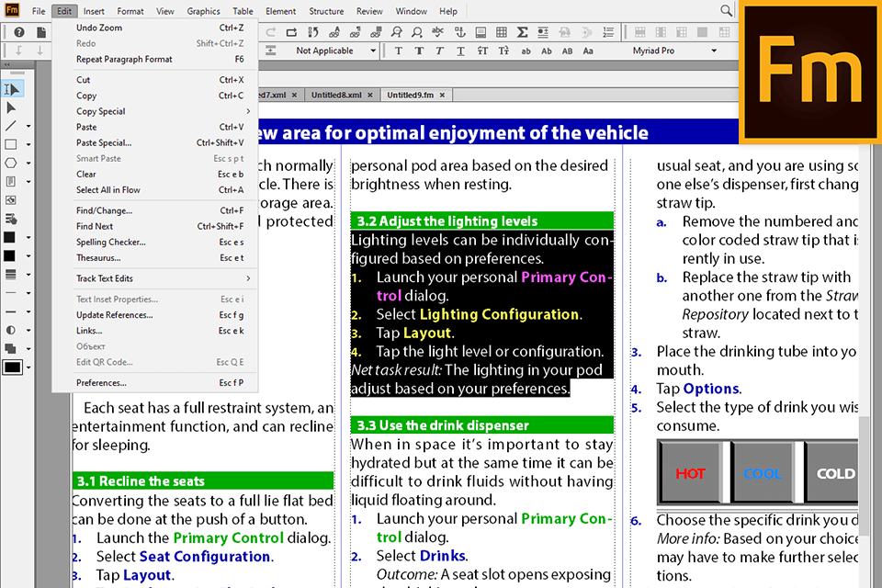This screenshot has height=588, width=882.
Task: Open the Structure menu
Action: click(325, 11)
